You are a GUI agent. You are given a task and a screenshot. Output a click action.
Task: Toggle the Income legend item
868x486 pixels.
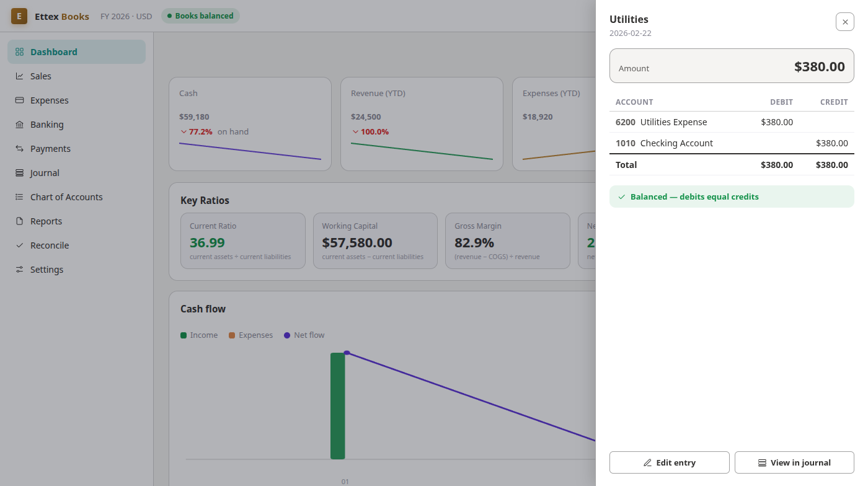199,335
